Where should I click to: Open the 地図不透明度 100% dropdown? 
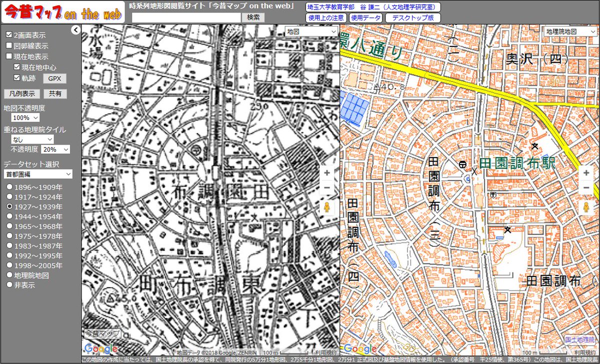tap(25, 118)
